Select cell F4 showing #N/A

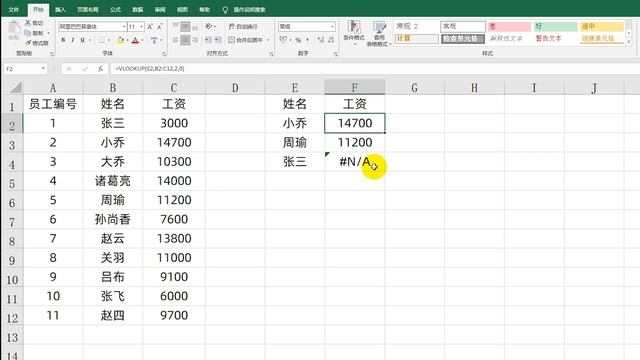355,162
